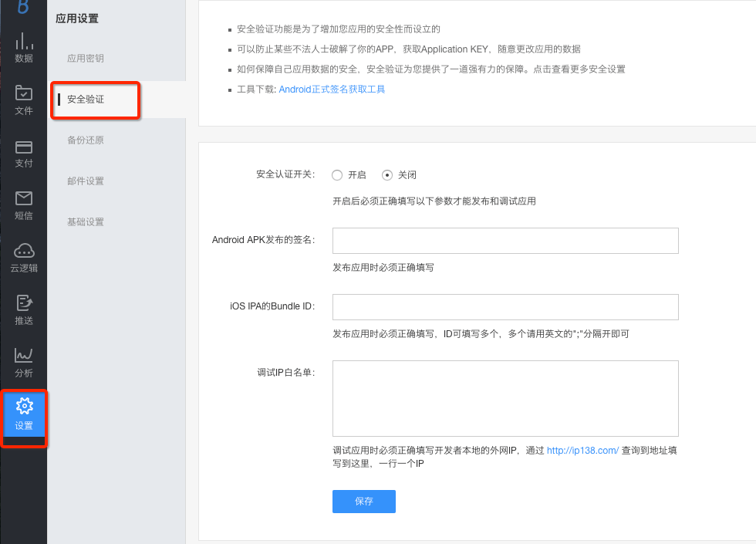Select the 开启 radio button

coord(337,175)
